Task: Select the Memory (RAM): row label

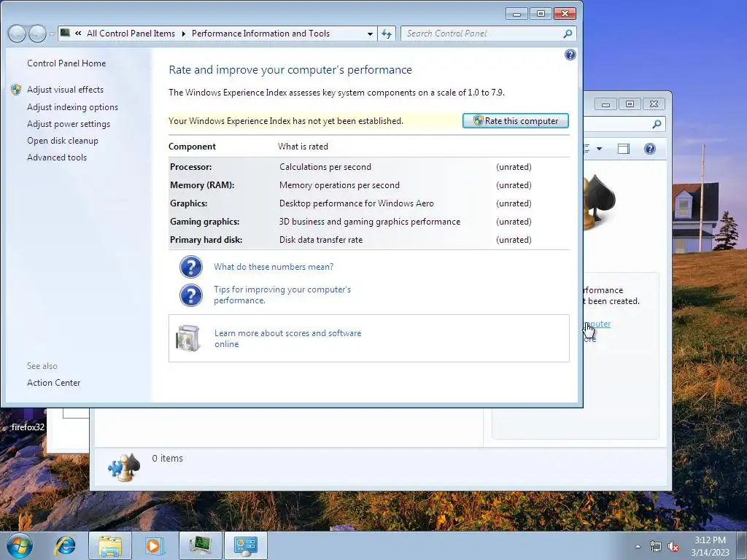Action: click(202, 185)
